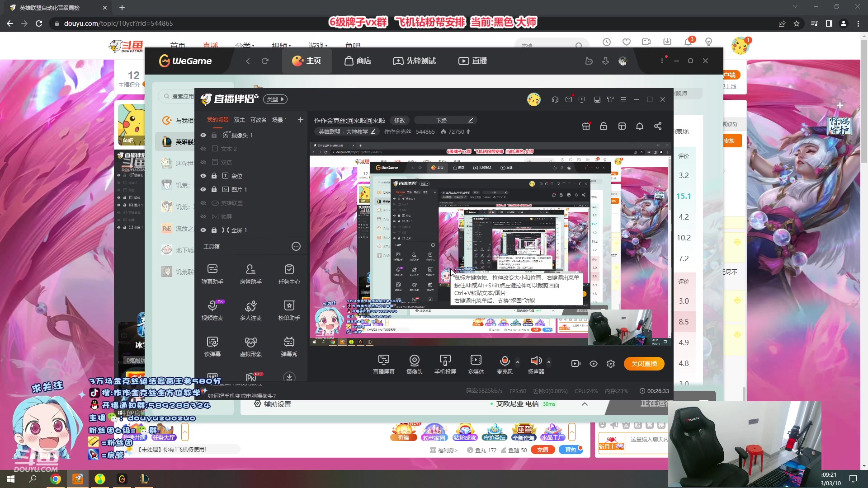Click the unlock icon in 直播伴侣 header
Viewport: 868px width, 488px height.
click(x=604, y=126)
